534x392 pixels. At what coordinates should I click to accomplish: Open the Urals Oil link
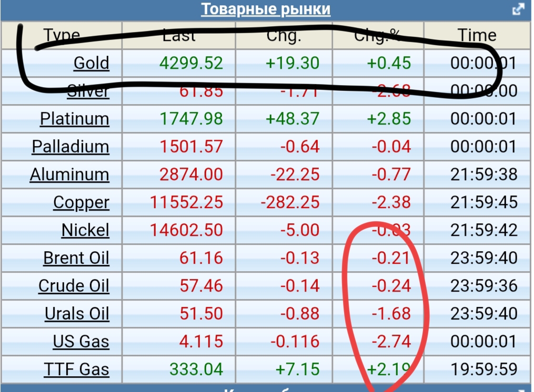point(77,314)
